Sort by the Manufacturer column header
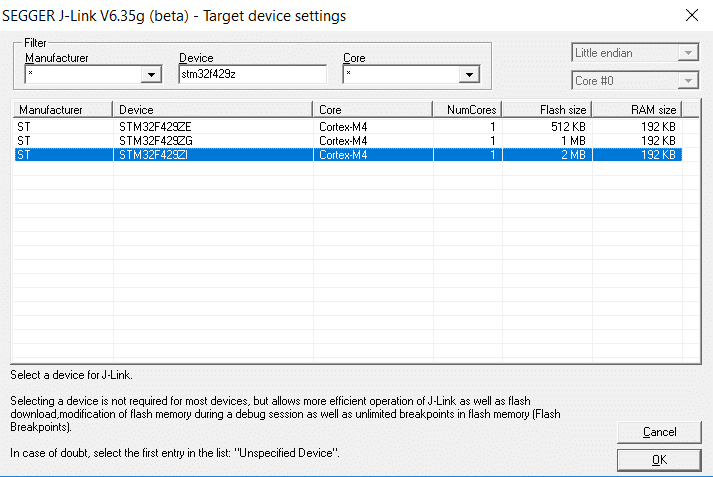This screenshot has width=713, height=477. pyautogui.click(x=62, y=109)
